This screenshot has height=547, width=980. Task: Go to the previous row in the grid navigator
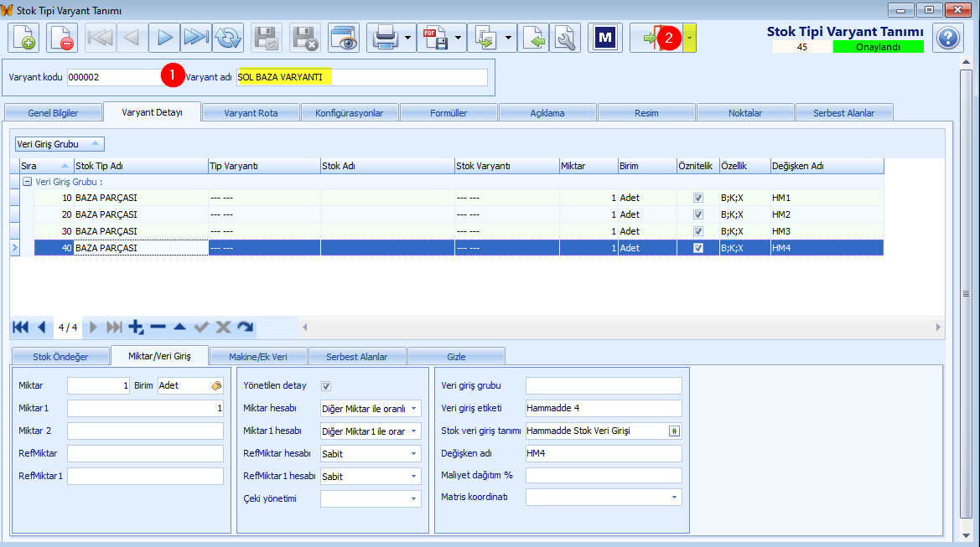pyautogui.click(x=42, y=327)
